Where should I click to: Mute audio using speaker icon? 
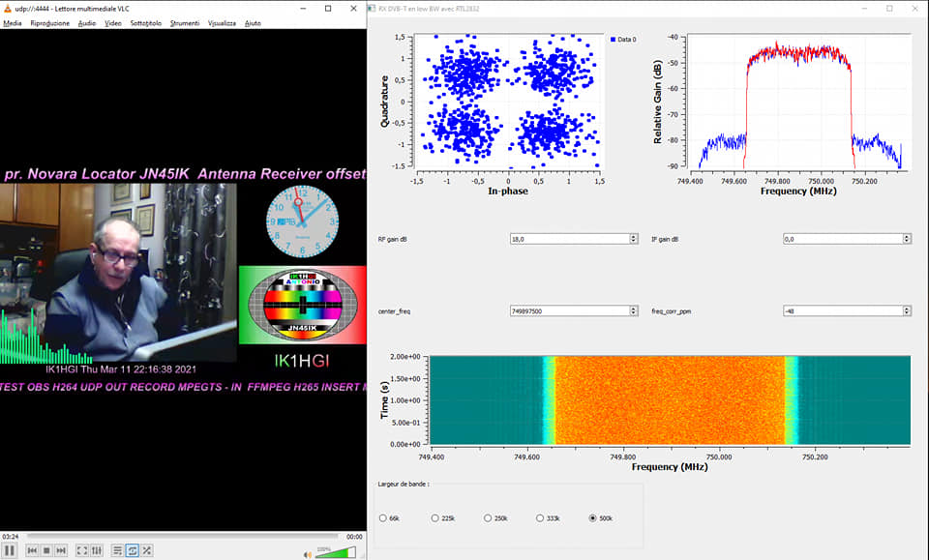(308, 552)
